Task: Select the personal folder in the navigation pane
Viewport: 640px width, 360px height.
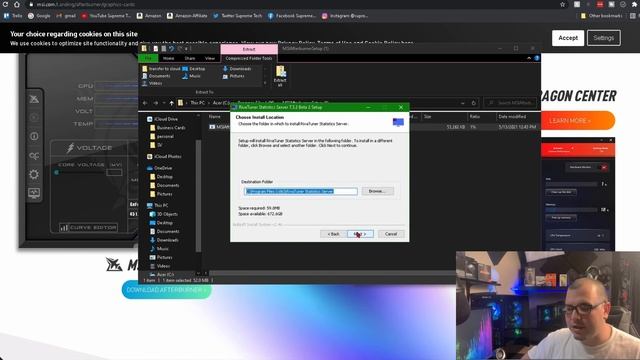Action: (x=162, y=136)
